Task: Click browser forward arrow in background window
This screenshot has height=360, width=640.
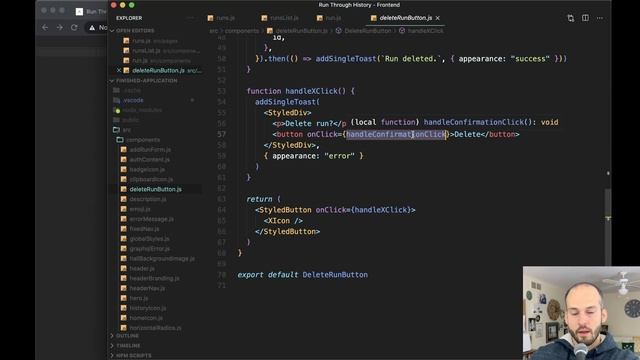Action: click(x=60, y=27)
